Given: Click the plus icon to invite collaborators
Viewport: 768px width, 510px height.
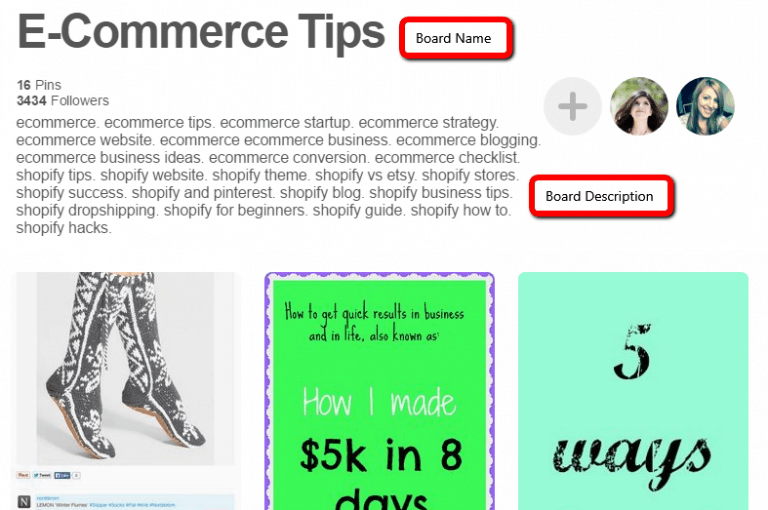Looking at the screenshot, I should tap(573, 106).
